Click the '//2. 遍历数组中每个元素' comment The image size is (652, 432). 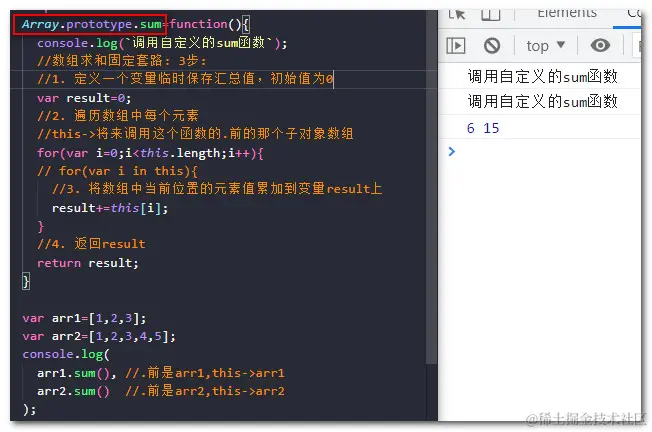tap(118, 116)
